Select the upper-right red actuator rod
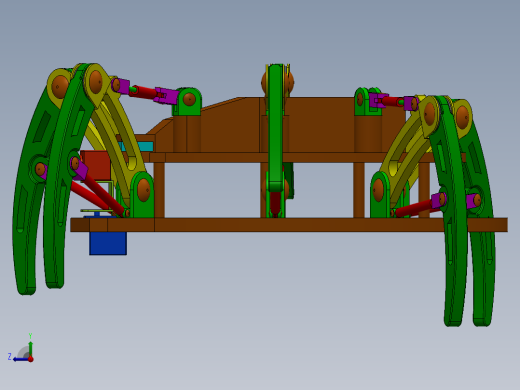This screenshot has width=520, height=390. click(393, 101)
